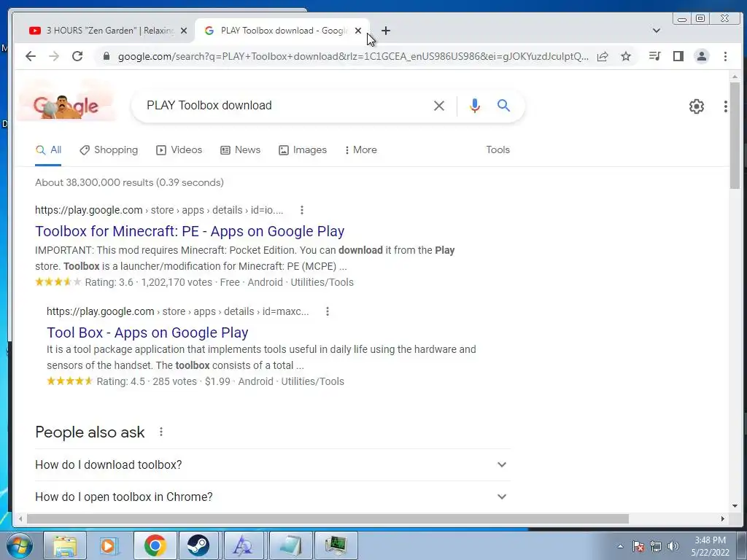This screenshot has height=560, width=747.
Task: Click the scroll right arrow
Action: pyautogui.click(x=723, y=518)
